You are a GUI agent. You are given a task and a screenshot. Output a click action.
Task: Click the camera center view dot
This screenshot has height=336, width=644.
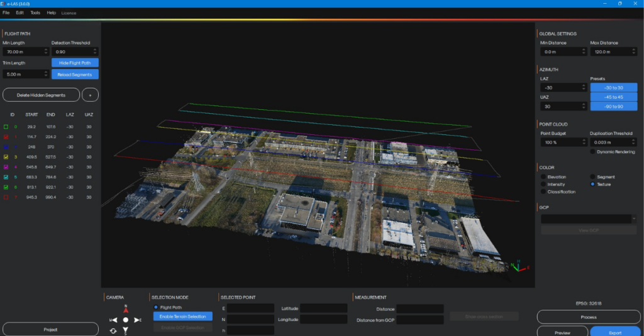tap(126, 320)
